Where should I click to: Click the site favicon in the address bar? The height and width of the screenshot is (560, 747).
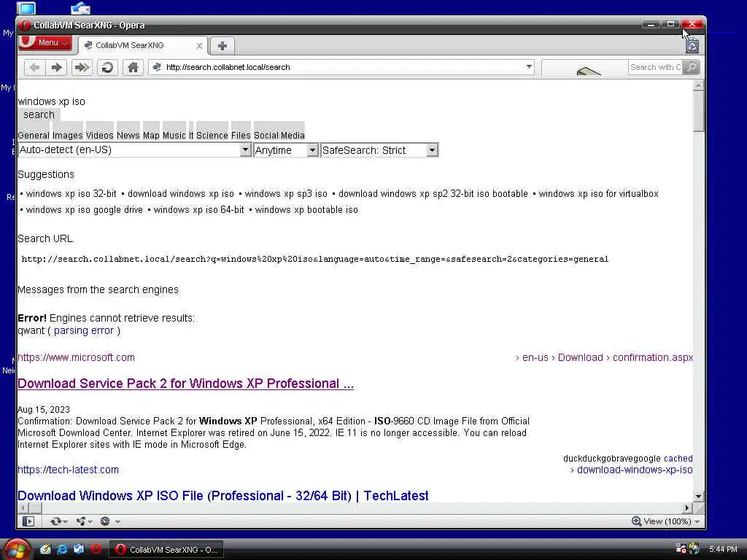click(157, 67)
